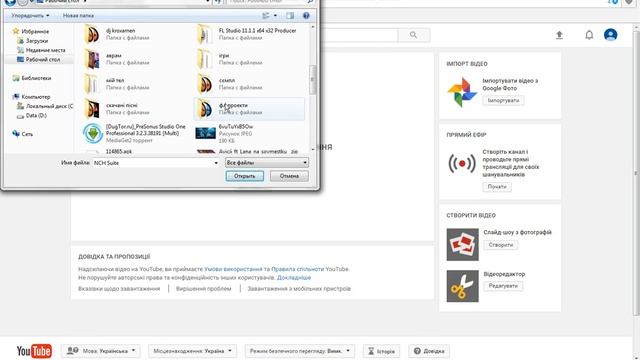
Task: Click Імпортувати button for Google Фото
Action: (503, 100)
